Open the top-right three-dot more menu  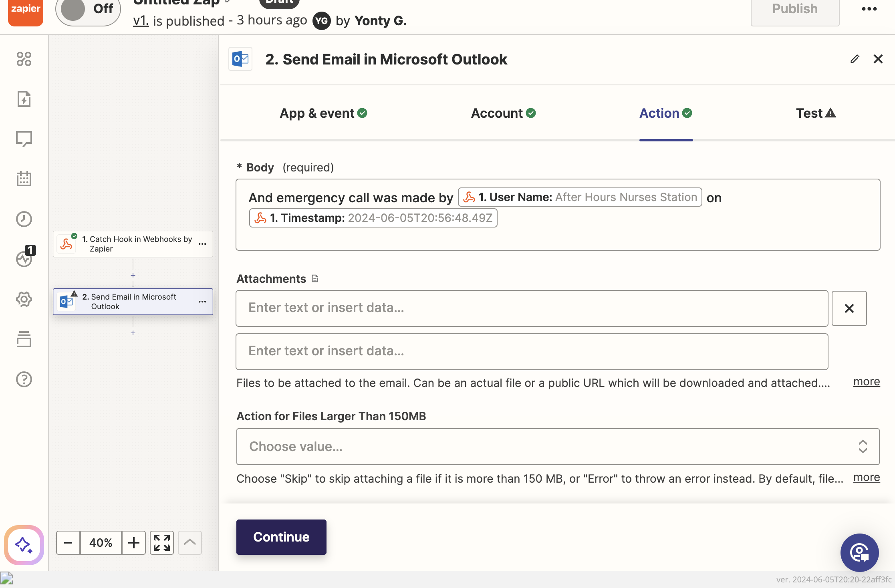(x=869, y=9)
